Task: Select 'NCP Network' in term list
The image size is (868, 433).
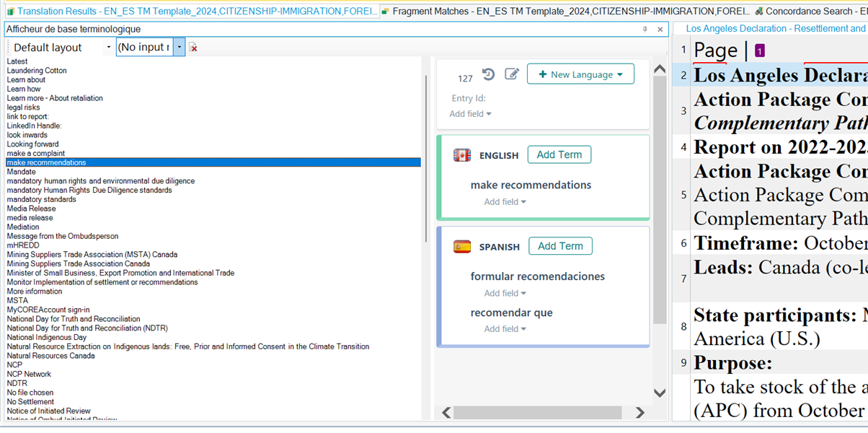Action: (x=29, y=374)
